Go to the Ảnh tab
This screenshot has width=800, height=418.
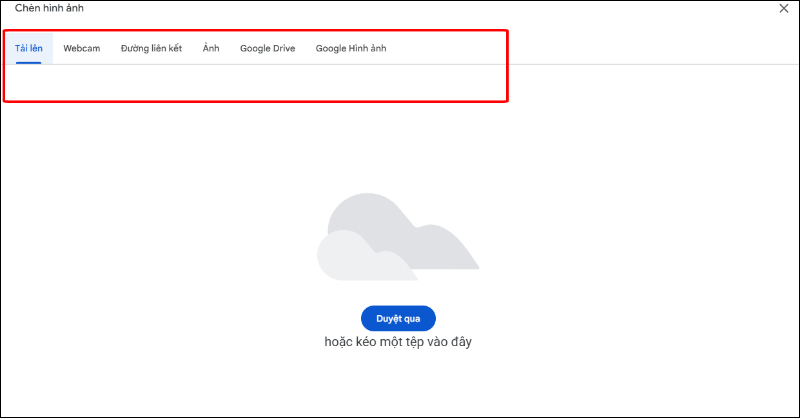211,48
